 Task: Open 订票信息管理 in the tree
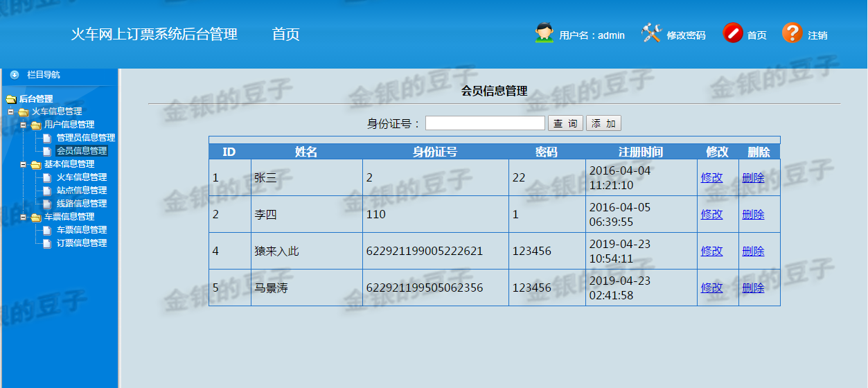pyautogui.click(x=82, y=243)
